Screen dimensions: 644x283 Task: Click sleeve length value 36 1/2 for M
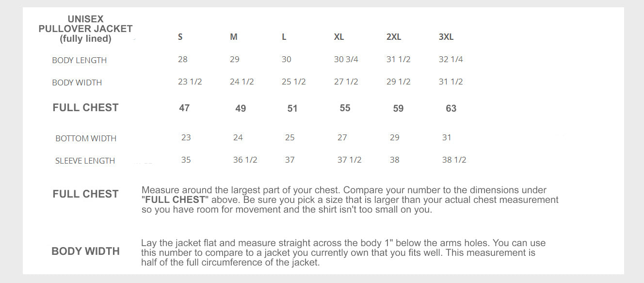point(245,160)
